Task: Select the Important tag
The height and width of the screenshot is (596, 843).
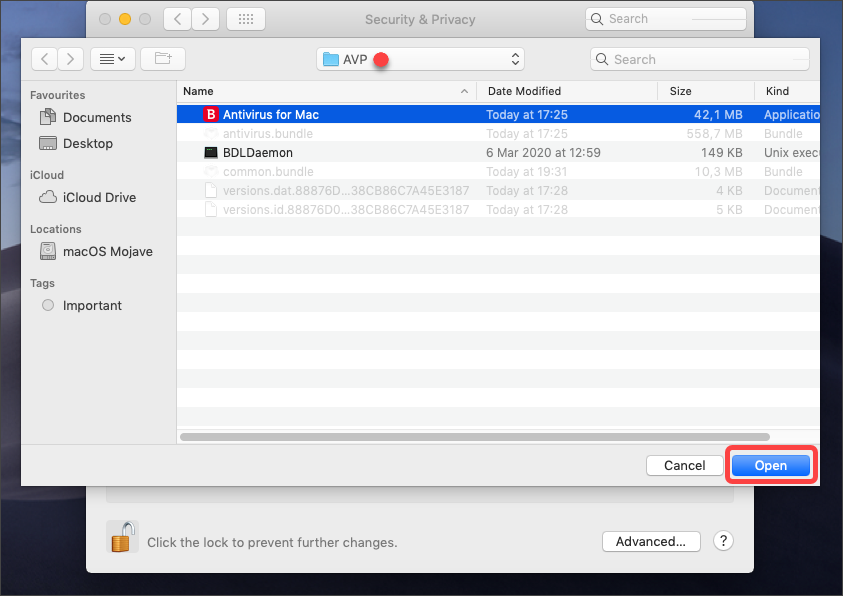Action: pos(92,305)
